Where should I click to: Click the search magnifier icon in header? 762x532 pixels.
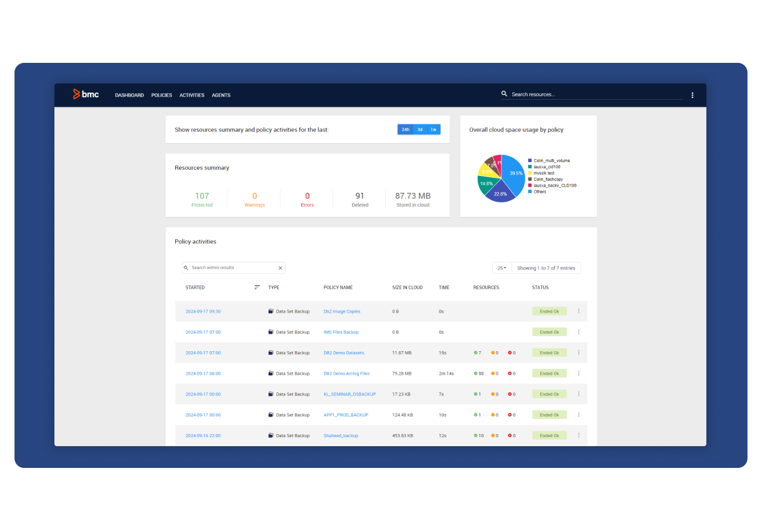504,94
